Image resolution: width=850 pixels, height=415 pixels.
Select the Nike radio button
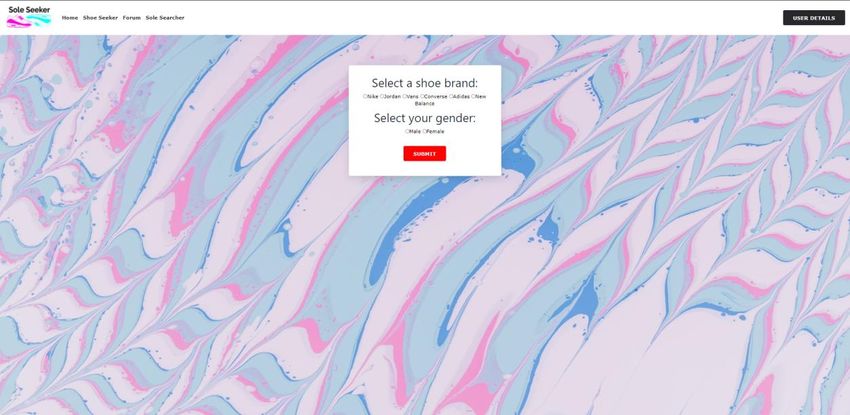365,96
